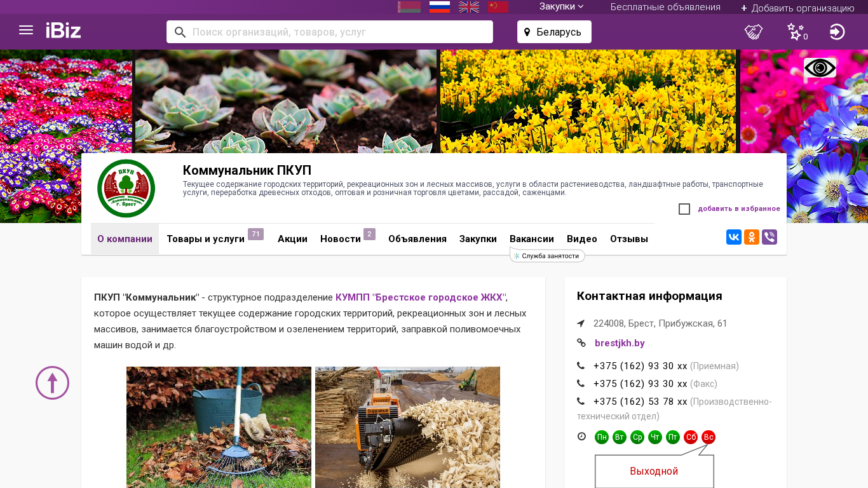The height and width of the screenshot is (488, 868).
Task: Click the Контактная информация heading
Action: (649, 296)
